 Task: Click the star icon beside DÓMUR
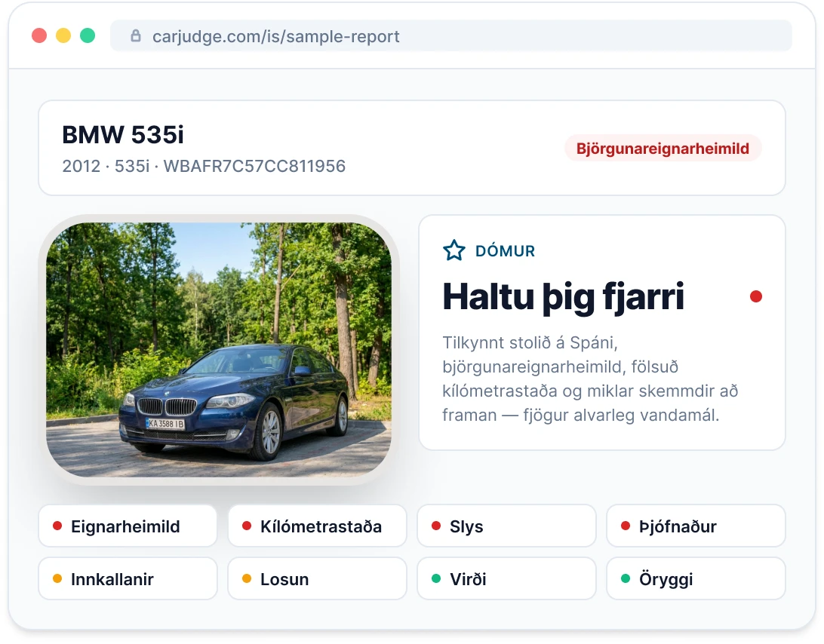(454, 250)
